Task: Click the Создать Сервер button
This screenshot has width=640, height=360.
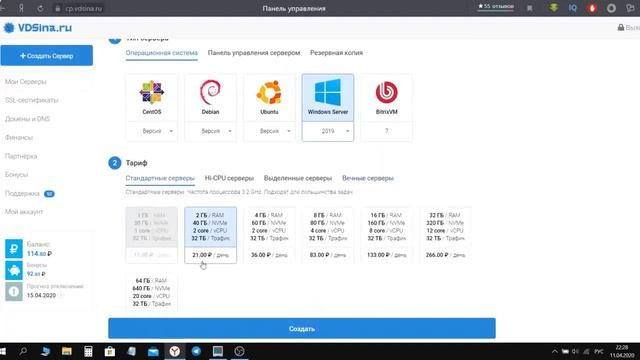Action: point(47,56)
